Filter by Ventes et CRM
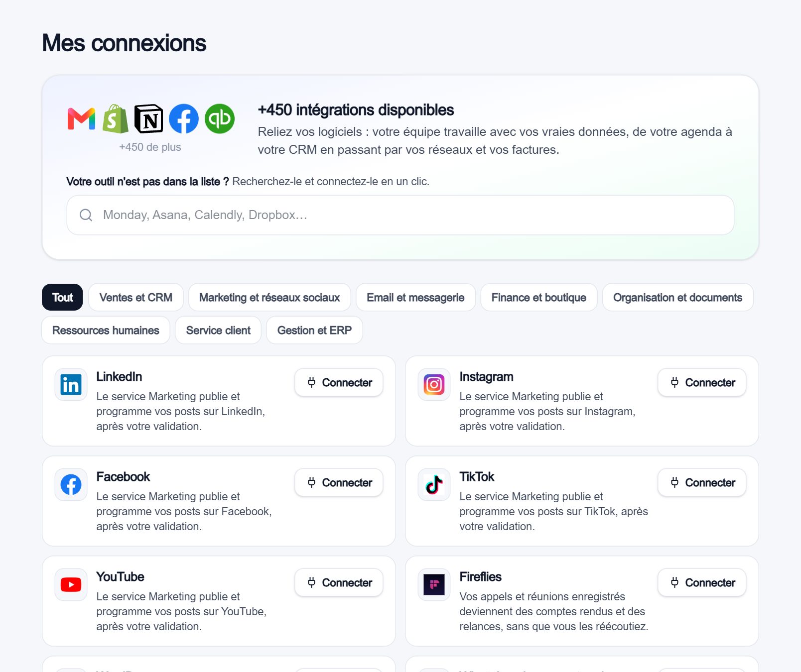The image size is (801, 672). tap(136, 297)
